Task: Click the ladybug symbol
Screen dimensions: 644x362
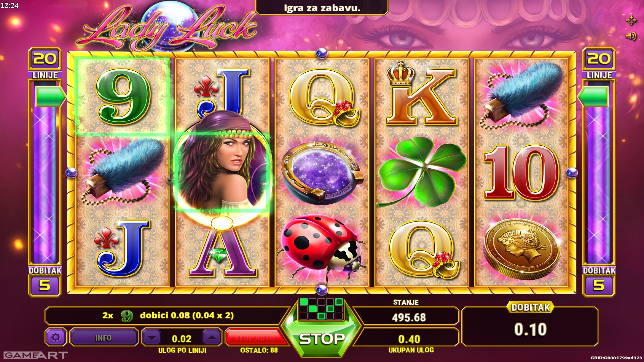Action: point(321,246)
